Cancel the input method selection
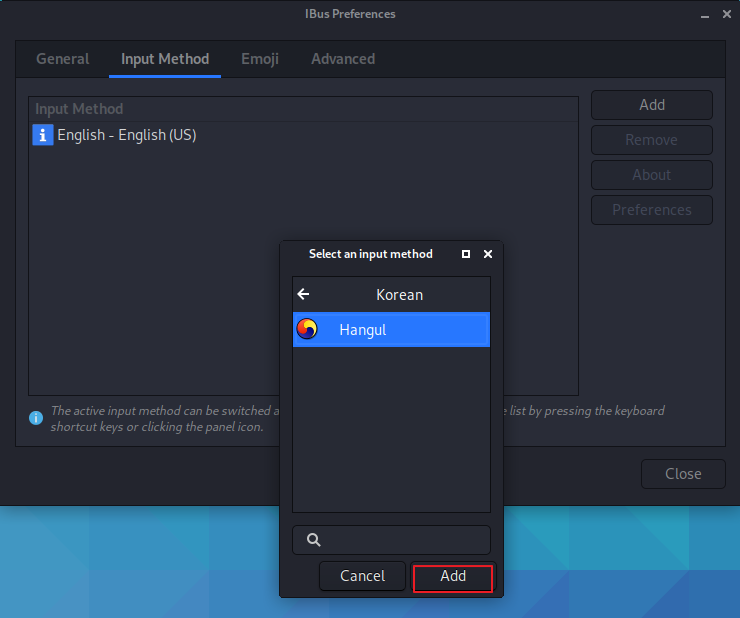This screenshot has width=740, height=618. tap(362, 576)
